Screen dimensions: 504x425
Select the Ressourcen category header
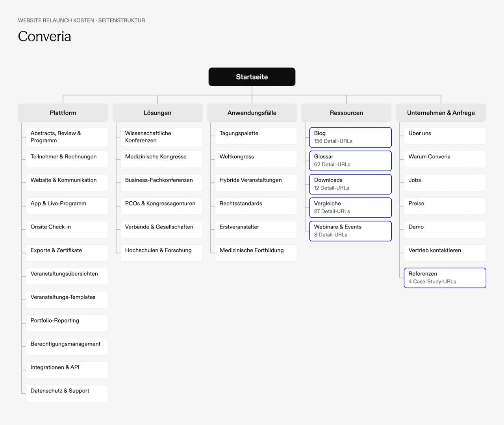coord(346,113)
